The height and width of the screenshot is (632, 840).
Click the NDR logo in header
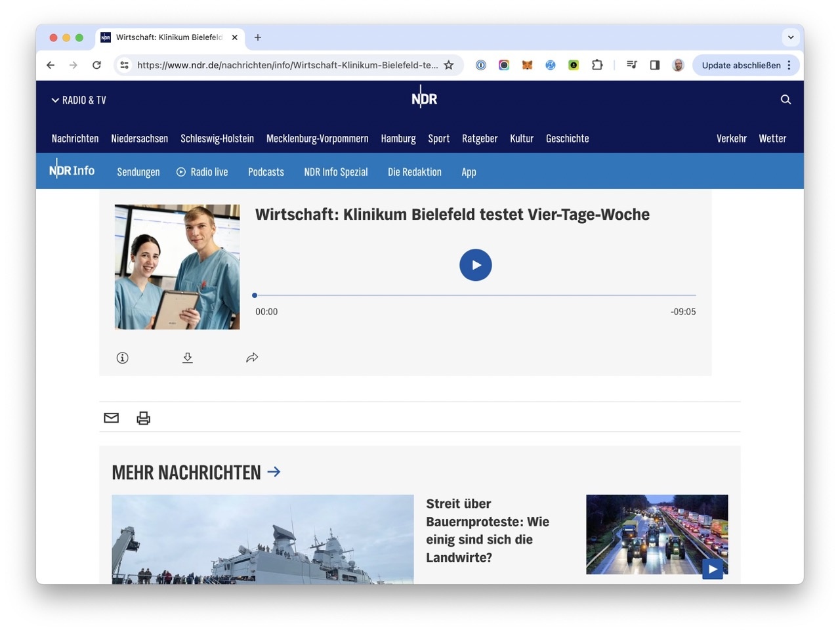pos(424,98)
